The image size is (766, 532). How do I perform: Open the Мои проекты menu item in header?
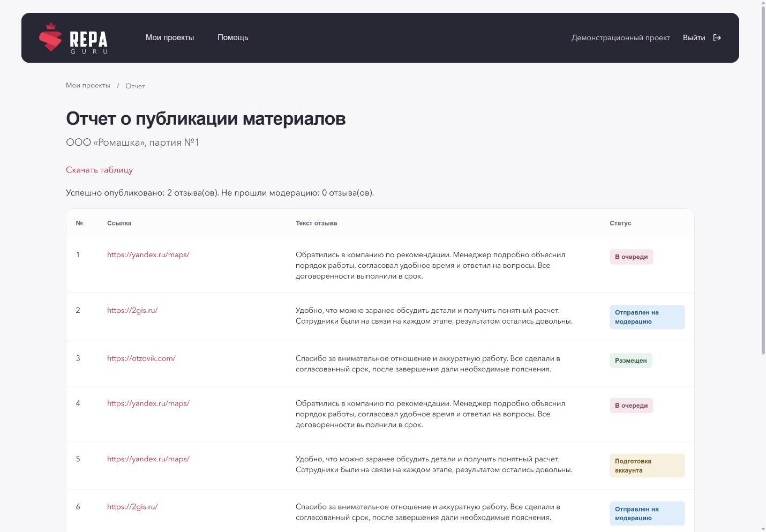pos(170,38)
